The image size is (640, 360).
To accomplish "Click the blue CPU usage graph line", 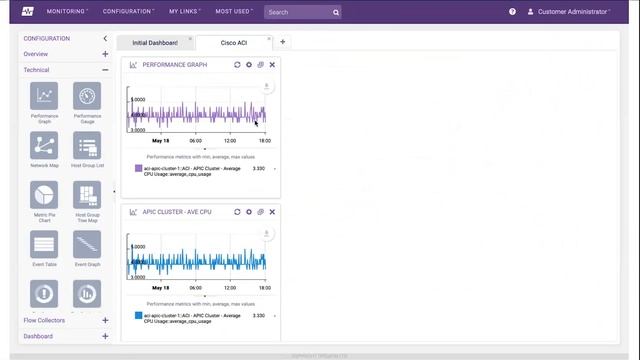I will [x=197, y=261].
